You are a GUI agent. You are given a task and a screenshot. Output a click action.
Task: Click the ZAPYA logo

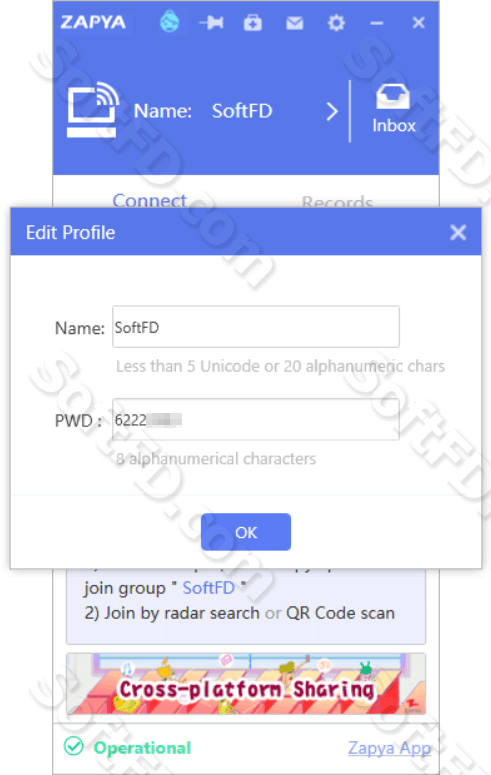click(93, 22)
